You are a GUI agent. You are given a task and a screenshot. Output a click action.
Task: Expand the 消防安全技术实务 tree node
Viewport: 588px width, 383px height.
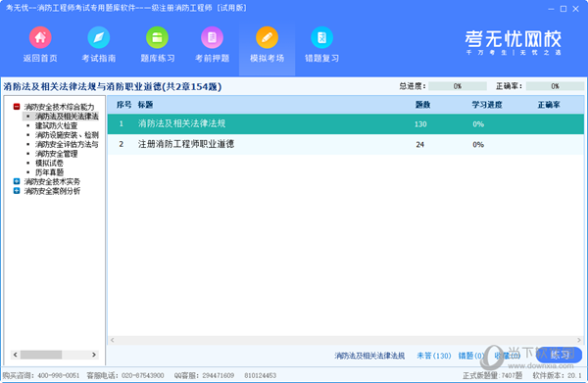pyautogui.click(x=17, y=181)
